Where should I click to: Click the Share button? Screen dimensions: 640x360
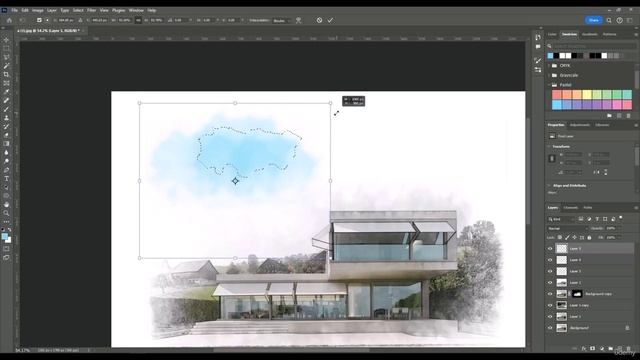[x=593, y=20]
